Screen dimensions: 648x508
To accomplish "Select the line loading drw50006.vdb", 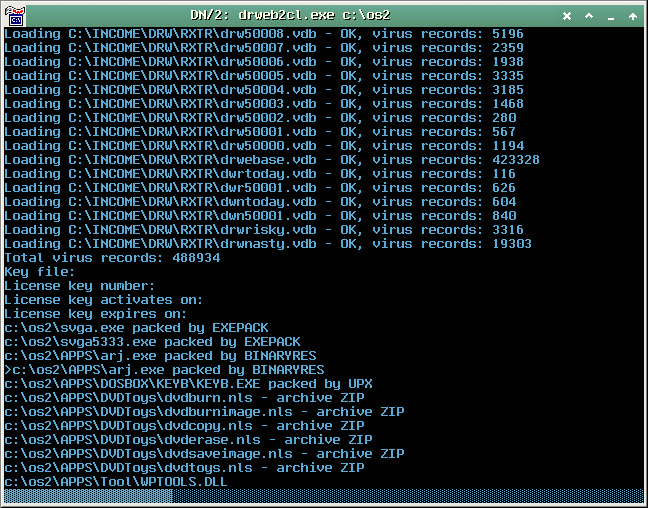I will point(264,62).
